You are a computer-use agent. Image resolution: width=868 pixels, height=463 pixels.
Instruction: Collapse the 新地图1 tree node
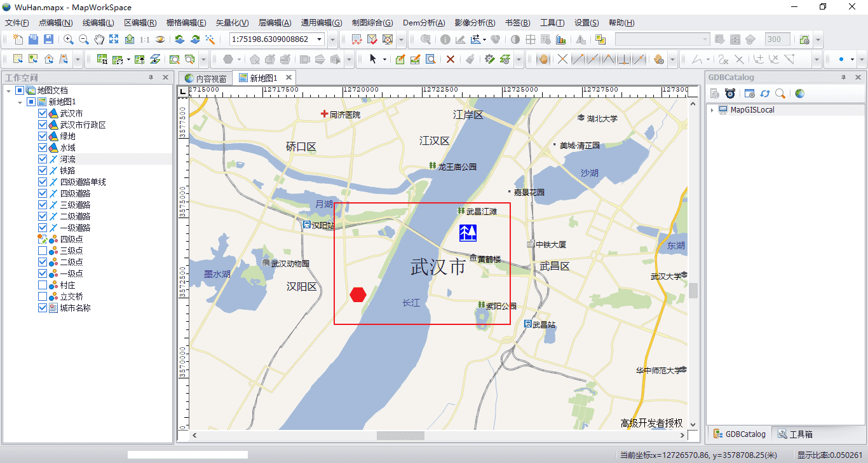point(20,102)
